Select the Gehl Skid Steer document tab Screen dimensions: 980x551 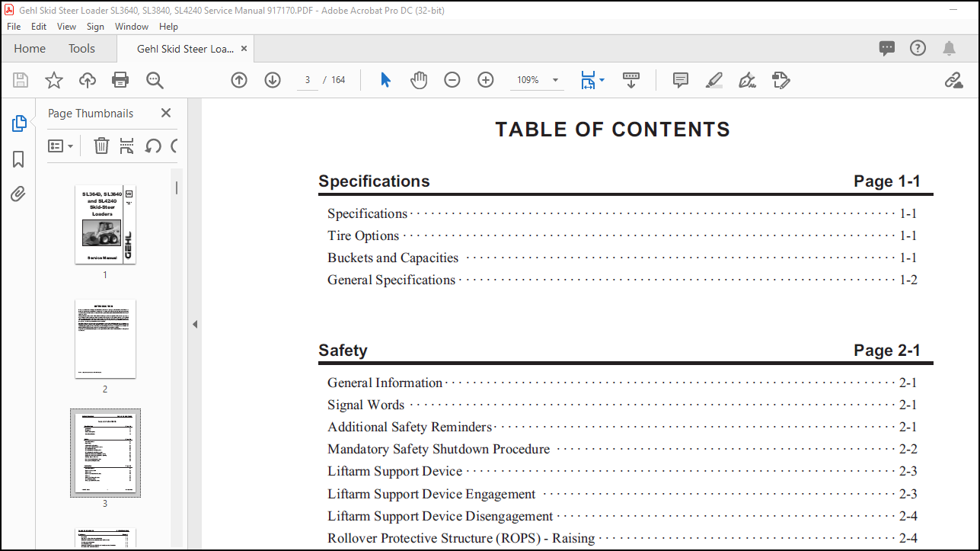(185, 48)
